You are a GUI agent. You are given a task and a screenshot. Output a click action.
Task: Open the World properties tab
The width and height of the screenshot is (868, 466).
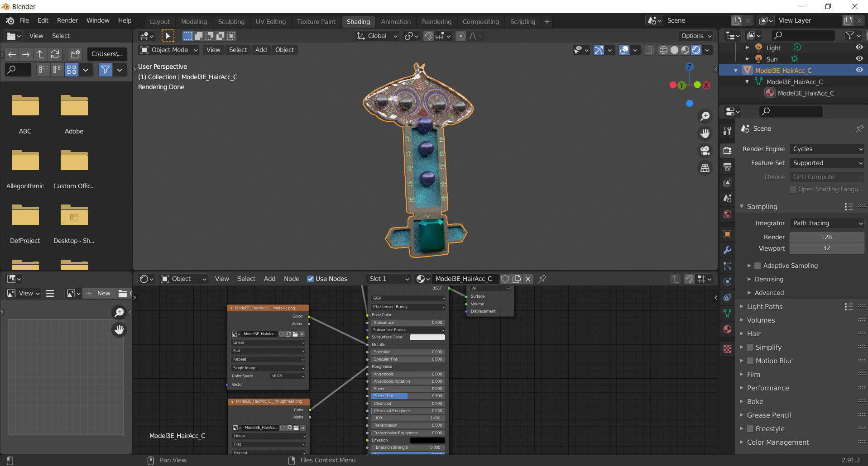click(727, 214)
